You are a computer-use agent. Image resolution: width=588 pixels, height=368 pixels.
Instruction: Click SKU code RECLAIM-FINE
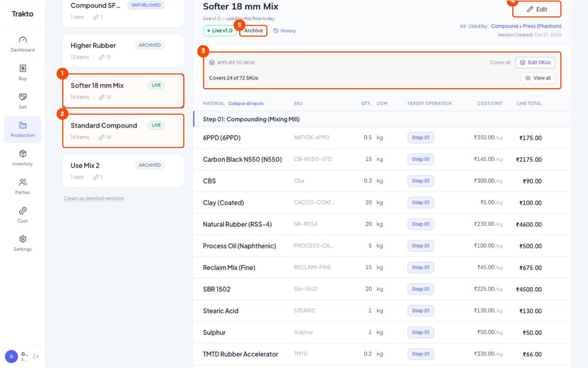coord(312,267)
